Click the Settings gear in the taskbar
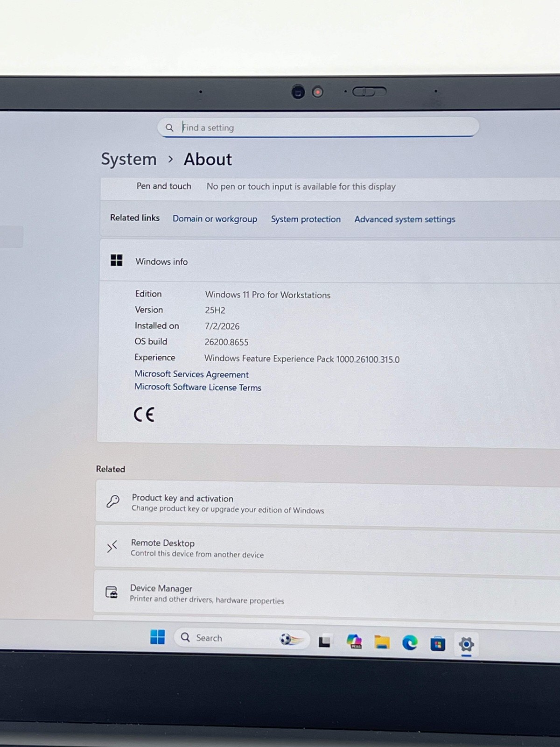This screenshot has width=560, height=747. pos(466,644)
